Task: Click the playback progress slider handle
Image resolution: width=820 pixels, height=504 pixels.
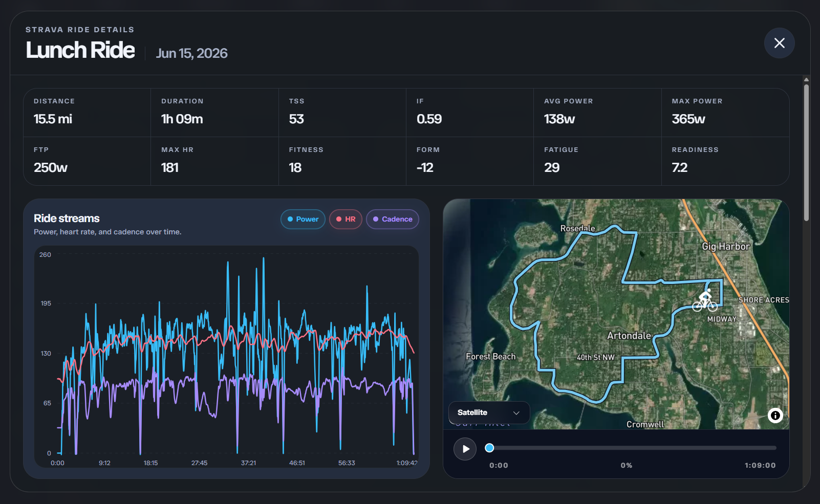Action: 489,448
